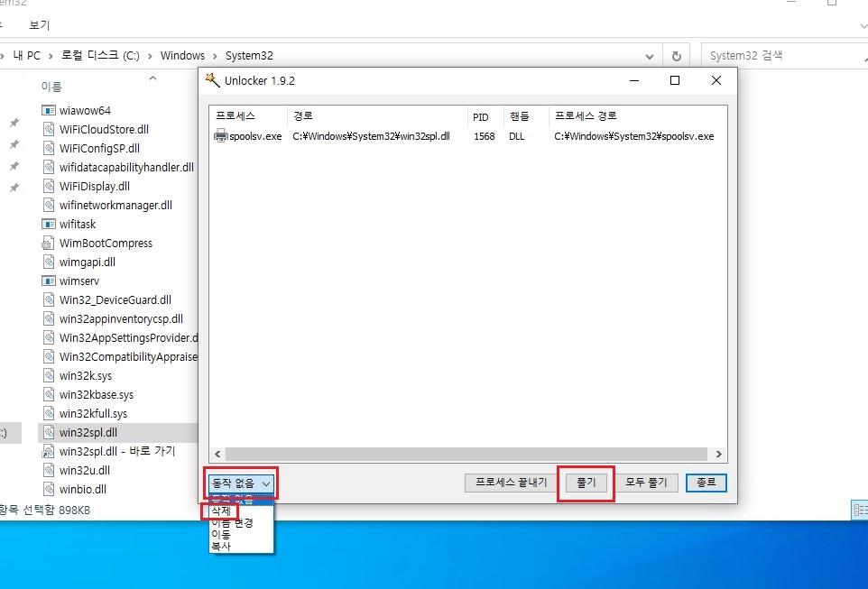This screenshot has width=868, height=589.
Task: Click the refresh icon beside the address bar
Action: click(x=676, y=56)
